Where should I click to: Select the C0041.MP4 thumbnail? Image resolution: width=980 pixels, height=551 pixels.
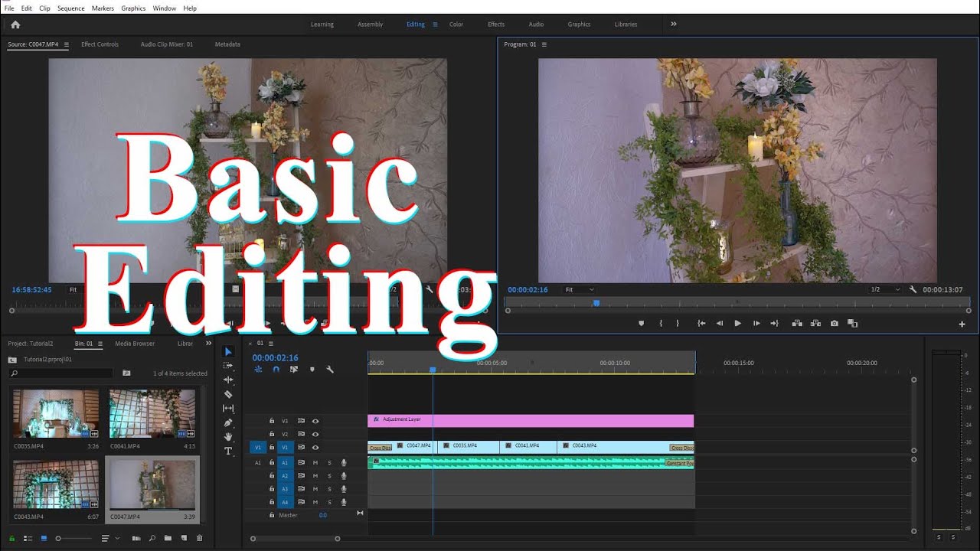pyautogui.click(x=152, y=413)
